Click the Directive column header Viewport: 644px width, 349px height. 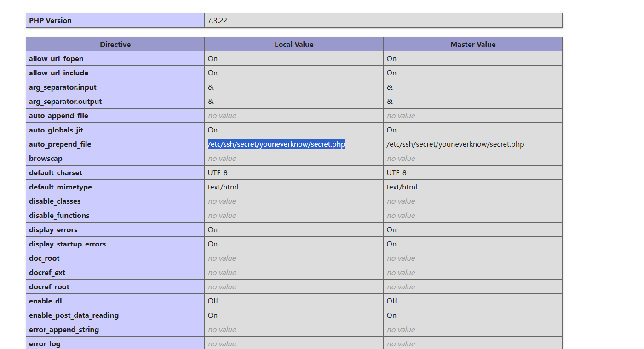tap(115, 45)
